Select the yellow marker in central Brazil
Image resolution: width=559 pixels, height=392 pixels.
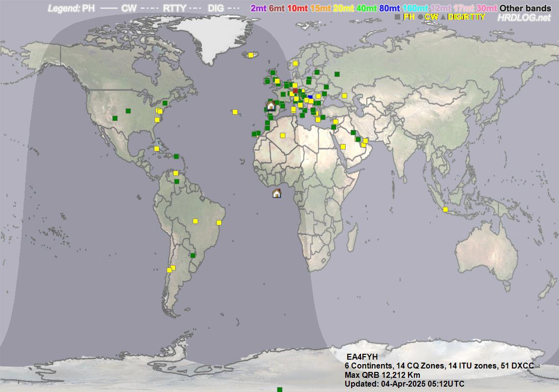tap(195, 221)
